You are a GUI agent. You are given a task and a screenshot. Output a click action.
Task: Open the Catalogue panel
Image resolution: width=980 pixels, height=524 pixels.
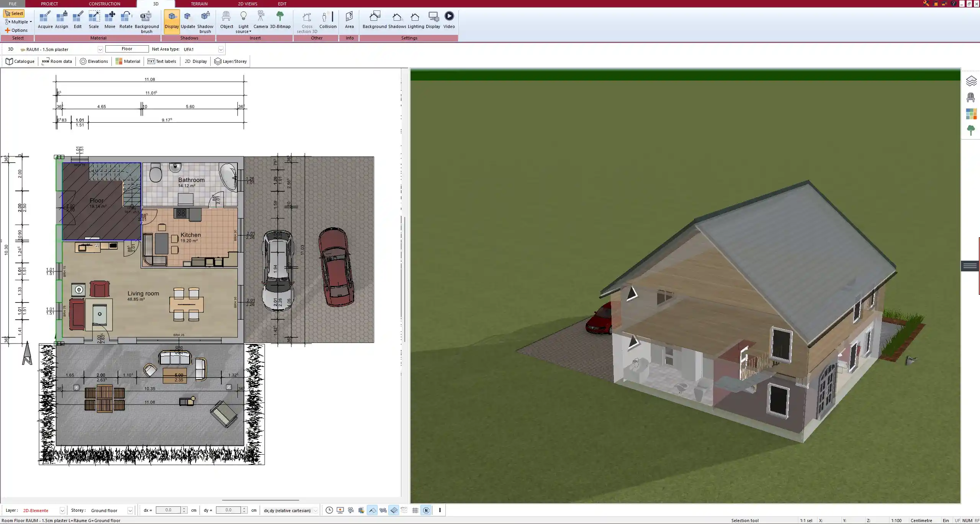[x=20, y=61]
